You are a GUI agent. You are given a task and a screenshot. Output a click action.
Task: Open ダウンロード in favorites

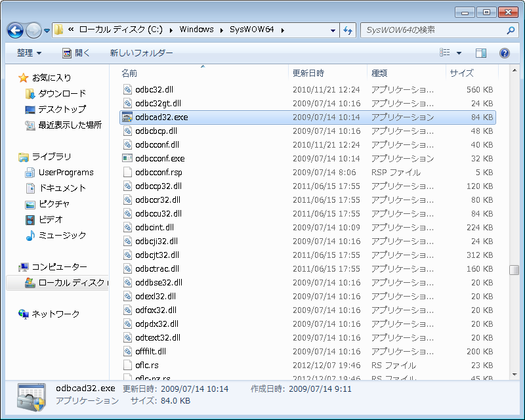pos(62,93)
